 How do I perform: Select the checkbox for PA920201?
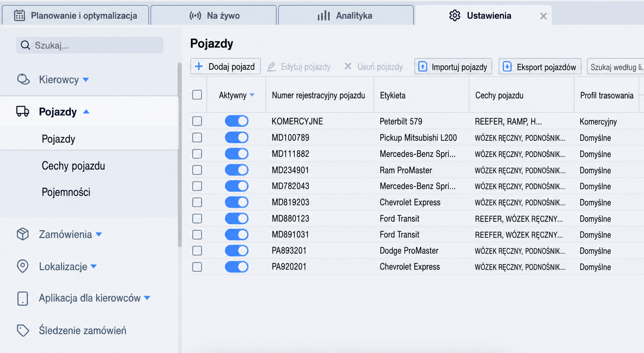197,267
